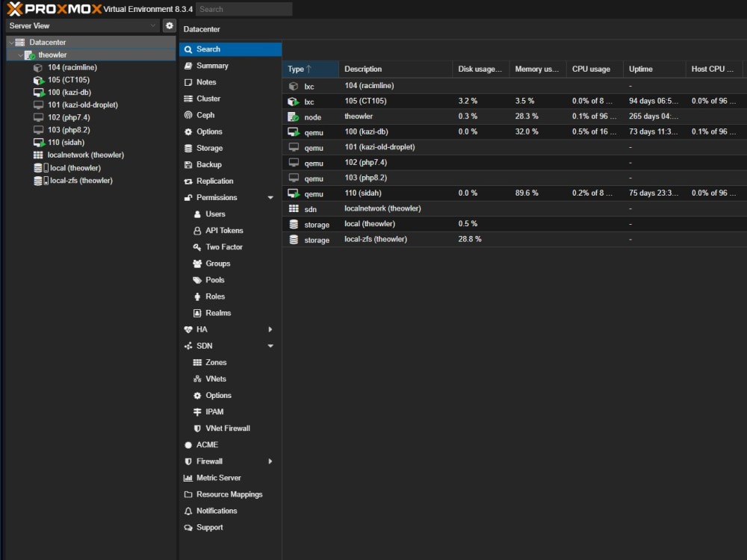Click the Groups people icon
The height and width of the screenshot is (560, 747).
197,264
